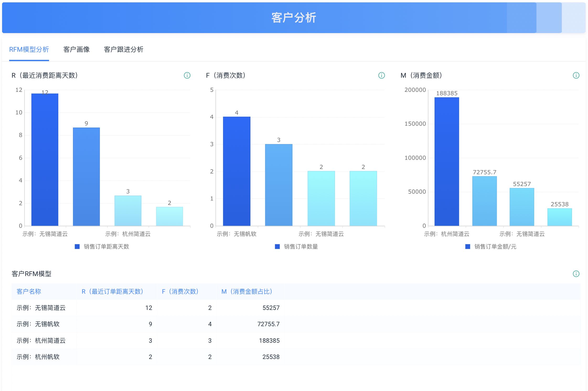This screenshot has height=391, width=588.
Task: Select the 示例：无锡帆软 table row
Action: pyautogui.click(x=79, y=324)
